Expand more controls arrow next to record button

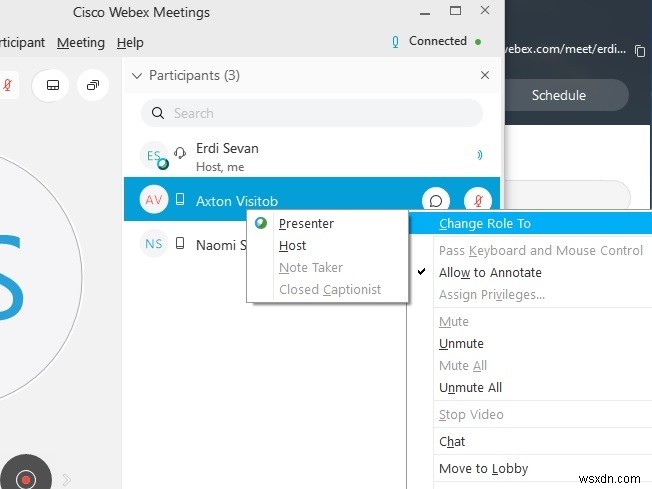pyautogui.click(x=67, y=479)
